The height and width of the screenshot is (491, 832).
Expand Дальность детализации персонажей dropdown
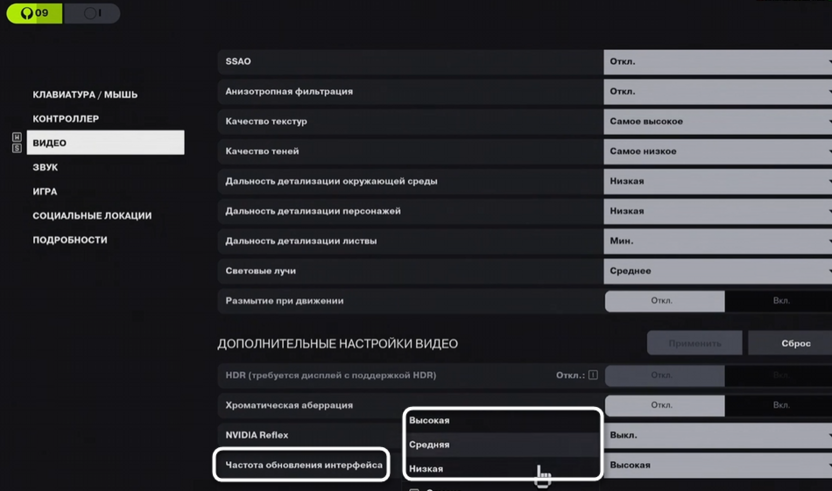(x=717, y=211)
